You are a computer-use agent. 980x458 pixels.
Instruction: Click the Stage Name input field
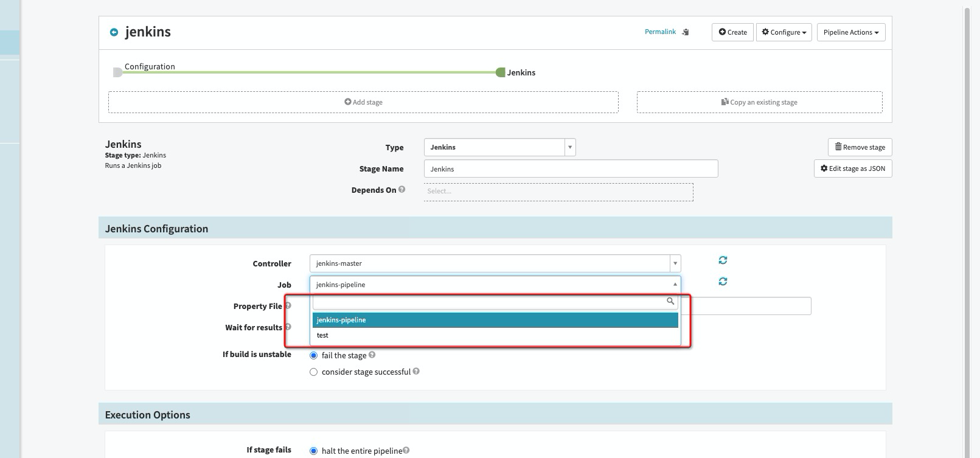point(571,168)
